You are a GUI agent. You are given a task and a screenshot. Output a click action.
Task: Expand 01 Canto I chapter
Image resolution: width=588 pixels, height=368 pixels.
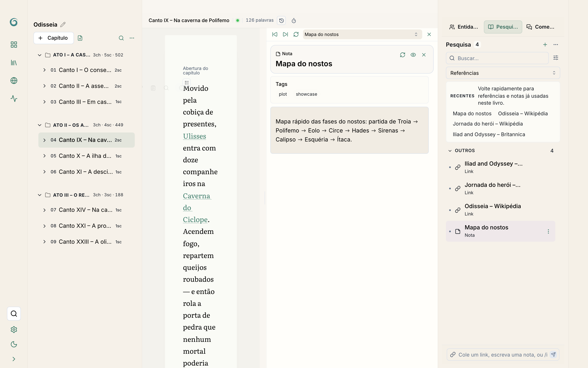(x=45, y=70)
